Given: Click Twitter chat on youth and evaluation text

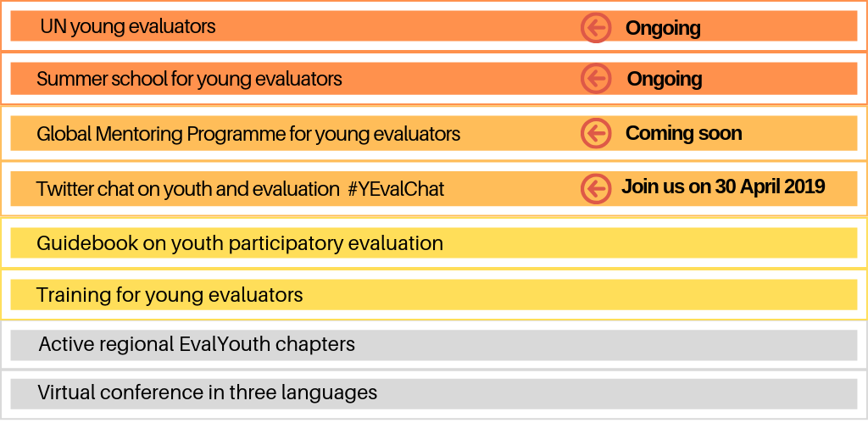Looking at the screenshot, I should [x=187, y=189].
